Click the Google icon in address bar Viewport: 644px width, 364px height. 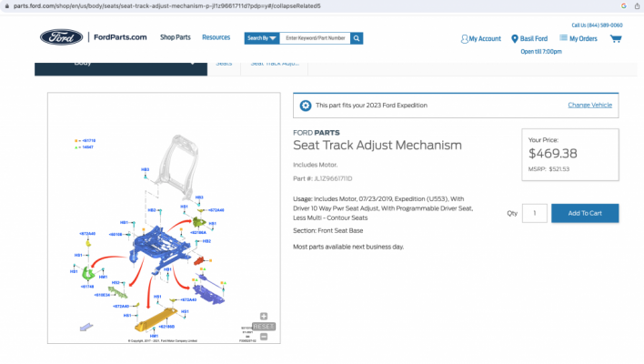623,5
